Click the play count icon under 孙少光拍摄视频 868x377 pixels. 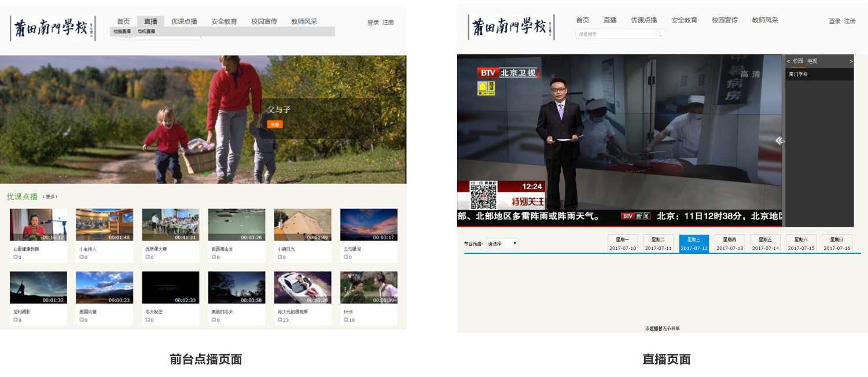coord(280,320)
